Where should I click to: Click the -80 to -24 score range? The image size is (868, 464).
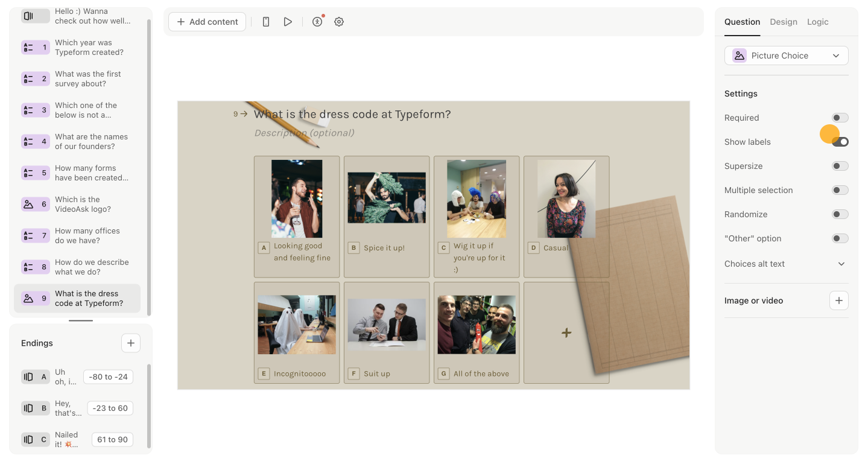click(108, 377)
